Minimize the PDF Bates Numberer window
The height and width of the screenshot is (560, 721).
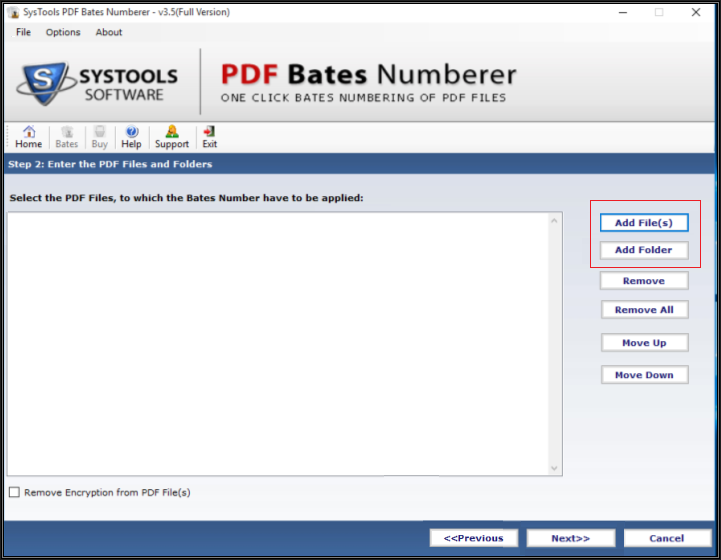pyautogui.click(x=623, y=12)
